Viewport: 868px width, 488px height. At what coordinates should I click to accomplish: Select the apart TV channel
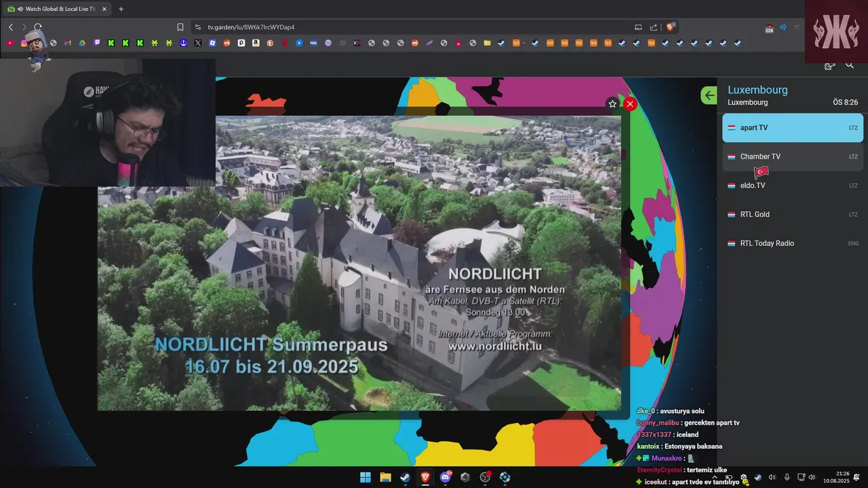[x=793, y=127]
